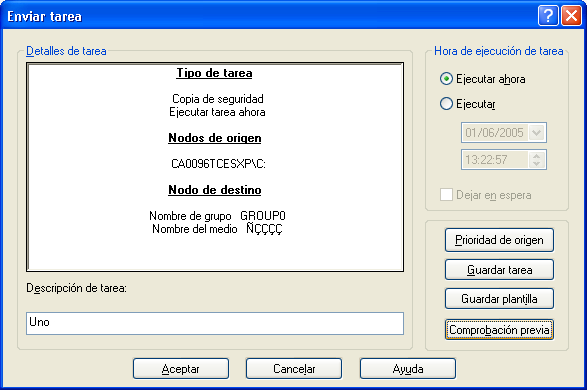Screen dimensions: 587x390
Task: Confirm with the Aceptar button
Action: (x=181, y=369)
